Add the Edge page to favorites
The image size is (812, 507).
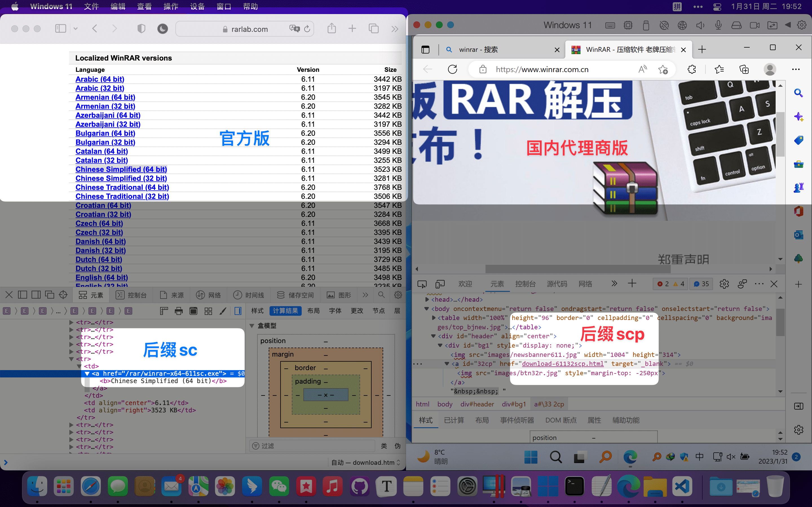pyautogui.click(x=663, y=69)
